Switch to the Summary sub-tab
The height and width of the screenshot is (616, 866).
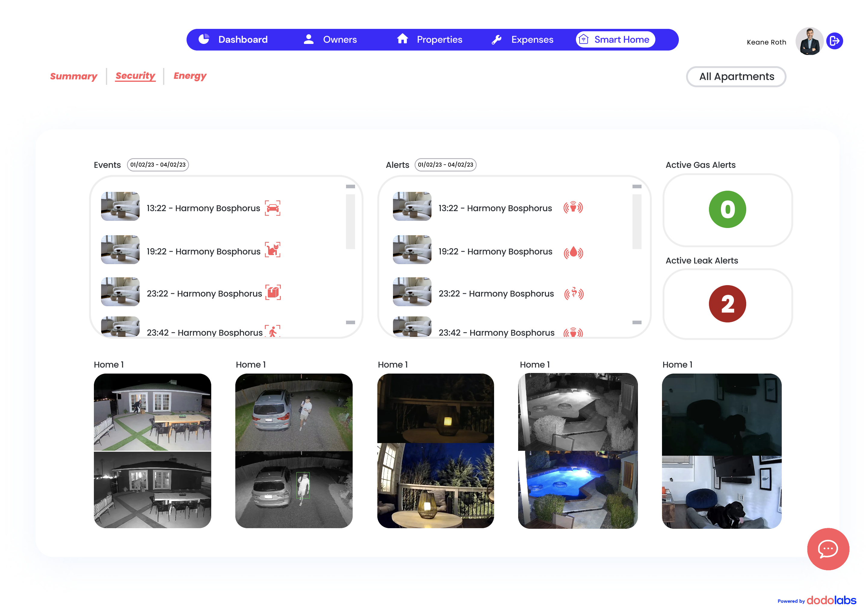(x=74, y=76)
